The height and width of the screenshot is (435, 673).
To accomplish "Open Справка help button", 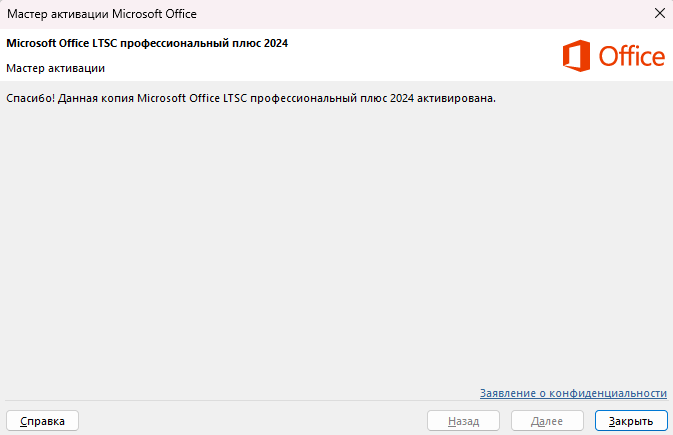I will pyautogui.click(x=42, y=421).
